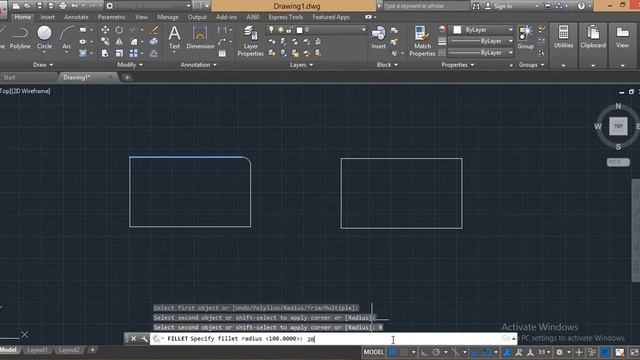
Task: Expand the Modify panel
Action: 130,64
